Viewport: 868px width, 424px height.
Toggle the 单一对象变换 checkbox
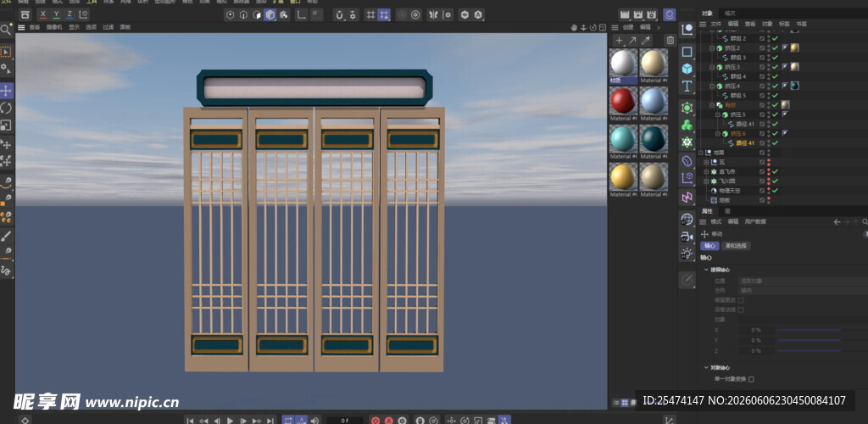pyautogui.click(x=751, y=379)
